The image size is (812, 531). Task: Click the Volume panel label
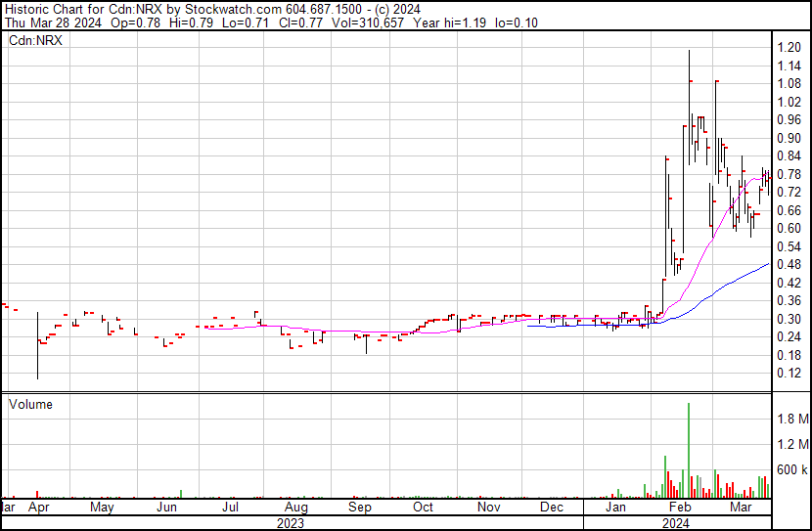pos(30,404)
